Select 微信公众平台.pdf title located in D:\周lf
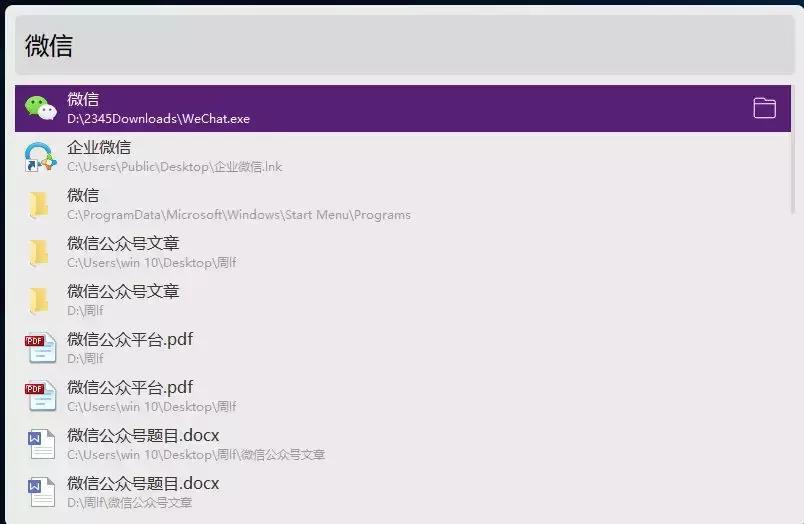This screenshot has height=524, width=804. click(x=130, y=339)
